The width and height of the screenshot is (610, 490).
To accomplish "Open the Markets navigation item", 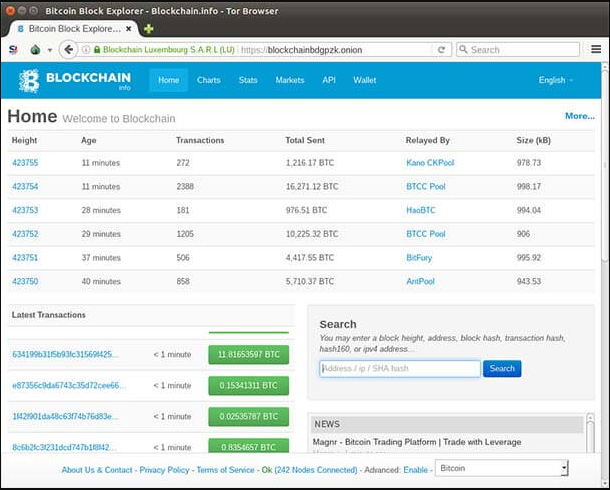I will click(x=290, y=80).
